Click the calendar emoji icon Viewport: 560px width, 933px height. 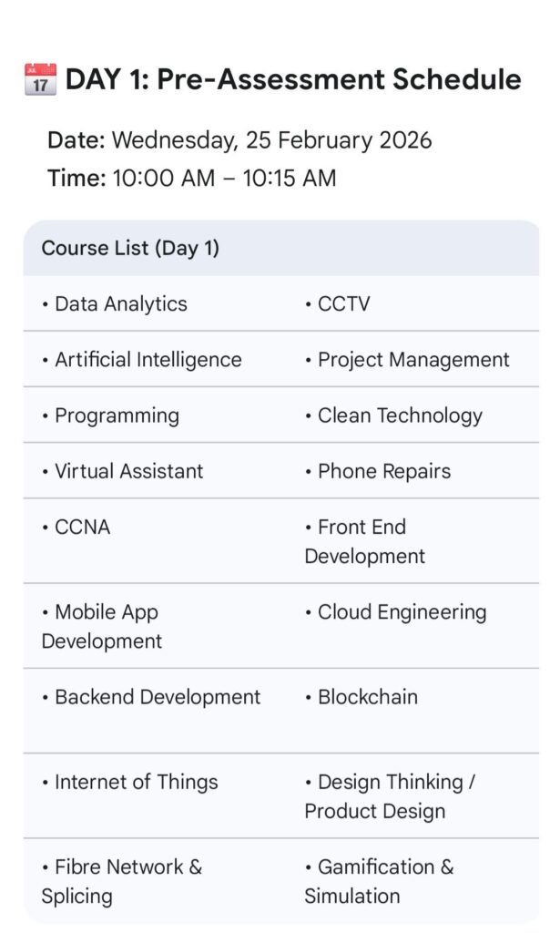click(x=39, y=80)
